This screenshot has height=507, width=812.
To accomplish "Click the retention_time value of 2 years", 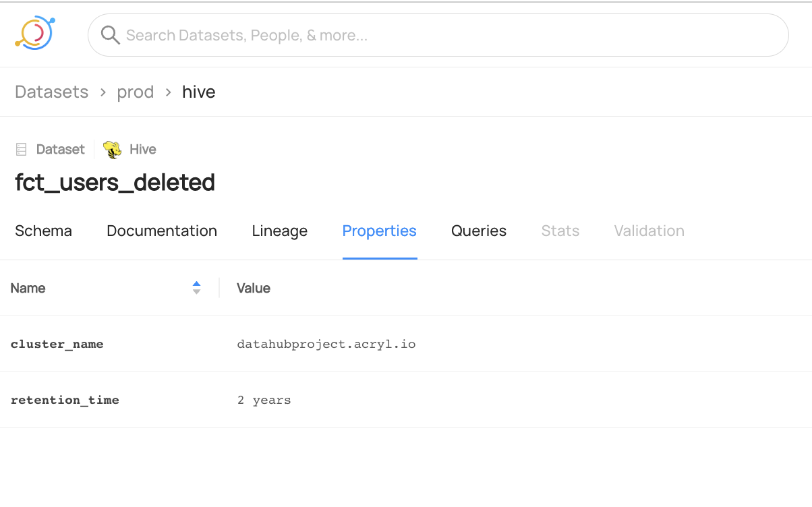I will [x=264, y=400].
